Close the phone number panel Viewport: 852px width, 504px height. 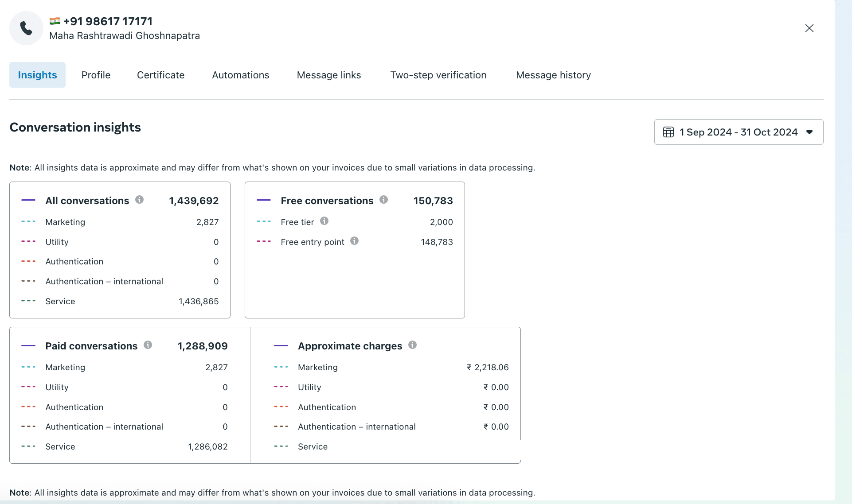[809, 28]
